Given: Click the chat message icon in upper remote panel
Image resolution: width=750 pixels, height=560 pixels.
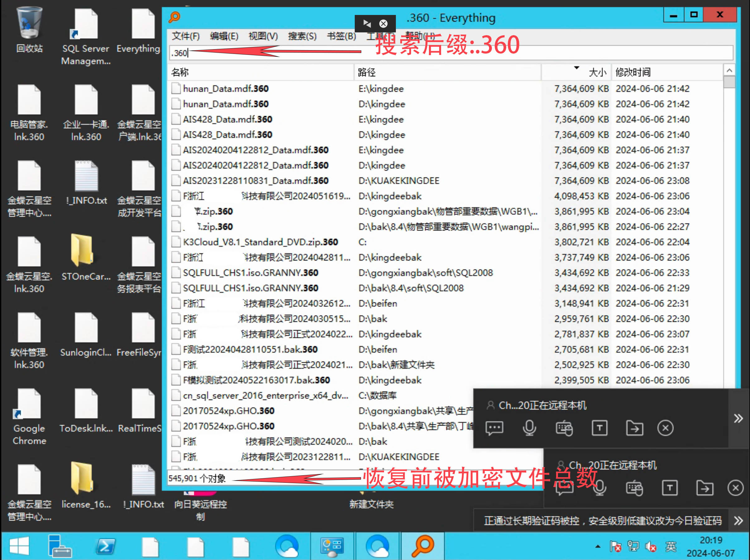Looking at the screenshot, I should [x=494, y=428].
